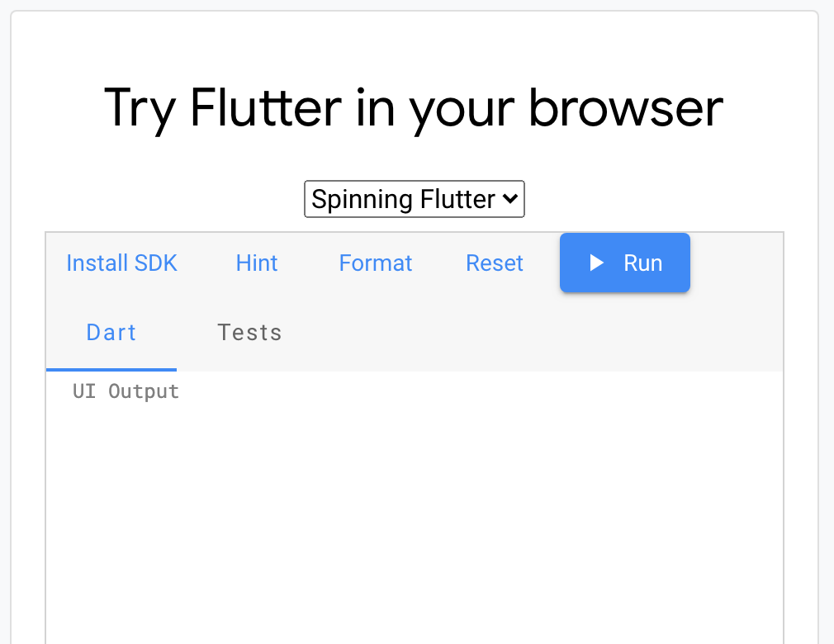Switch to the Tests tab
This screenshot has height=644, width=834.
(249, 332)
